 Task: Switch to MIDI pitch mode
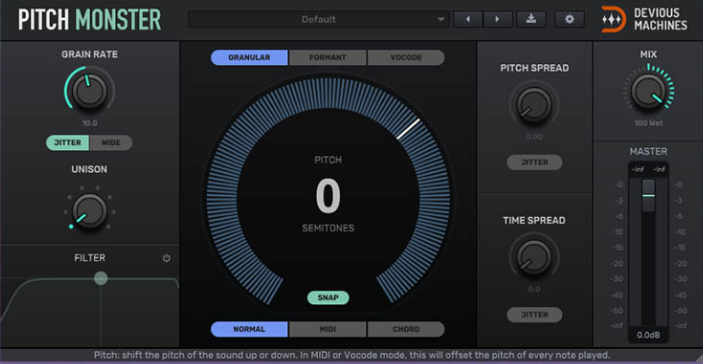[328, 329]
